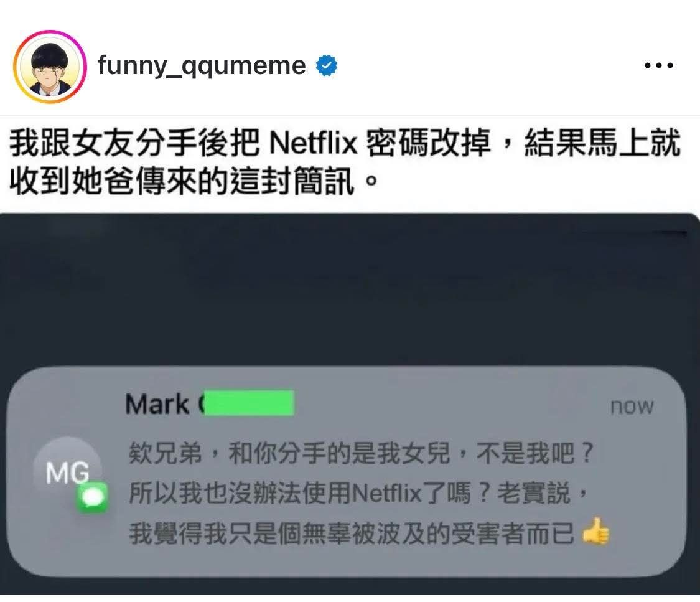The width and height of the screenshot is (700, 602).
Task: Tap the blue verified badge
Action: click(326, 65)
